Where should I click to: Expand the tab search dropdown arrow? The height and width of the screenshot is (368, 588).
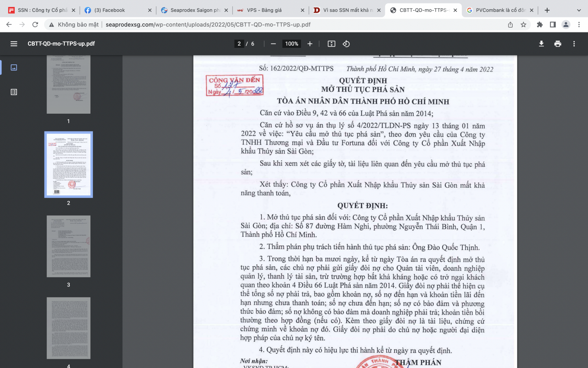(x=579, y=10)
